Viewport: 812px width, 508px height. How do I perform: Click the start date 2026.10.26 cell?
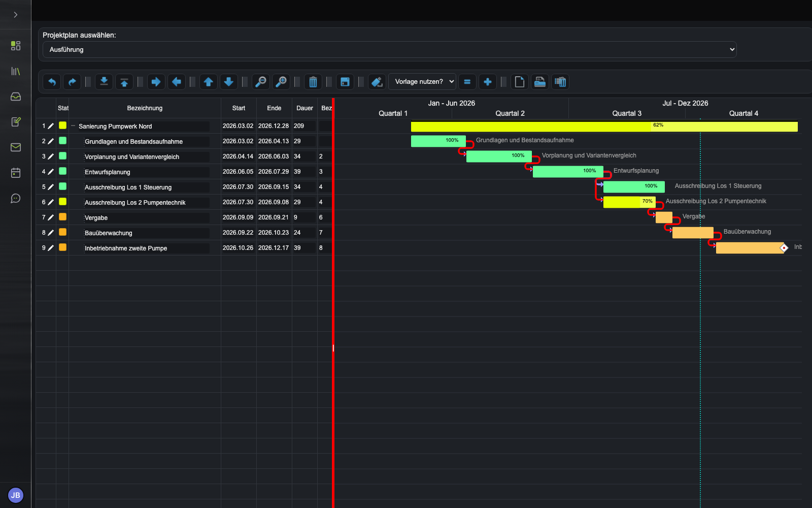coord(238,248)
